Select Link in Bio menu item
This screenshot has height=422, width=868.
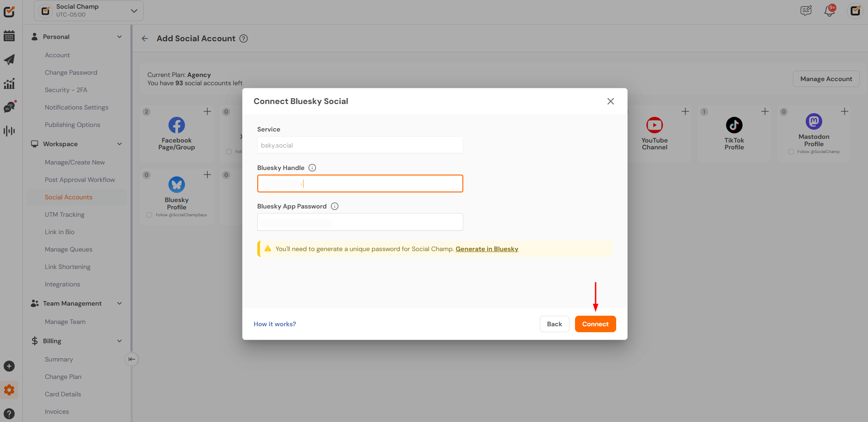coord(60,232)
